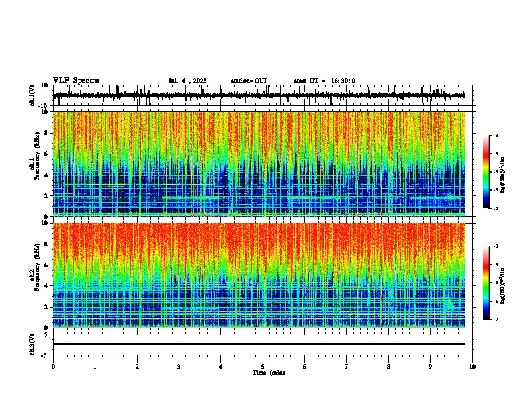Click tick label "4" on the Time axis
532x411 pixels.
221,367
